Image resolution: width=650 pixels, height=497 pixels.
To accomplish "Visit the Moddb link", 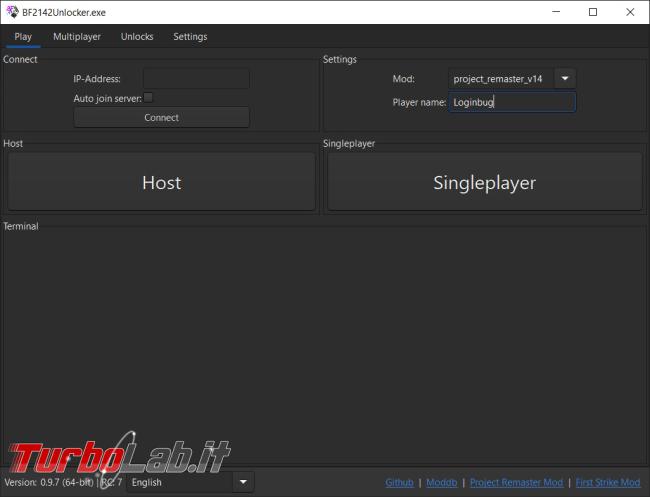I will (x=441, y=482).
